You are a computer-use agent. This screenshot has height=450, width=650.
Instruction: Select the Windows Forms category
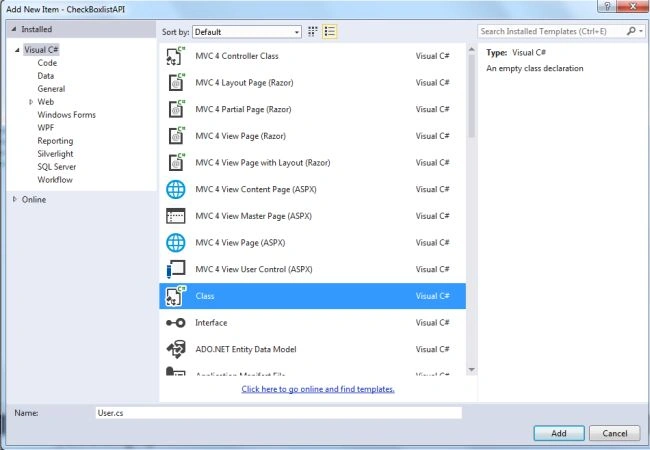pyautogui.click(x=66, y=115)
